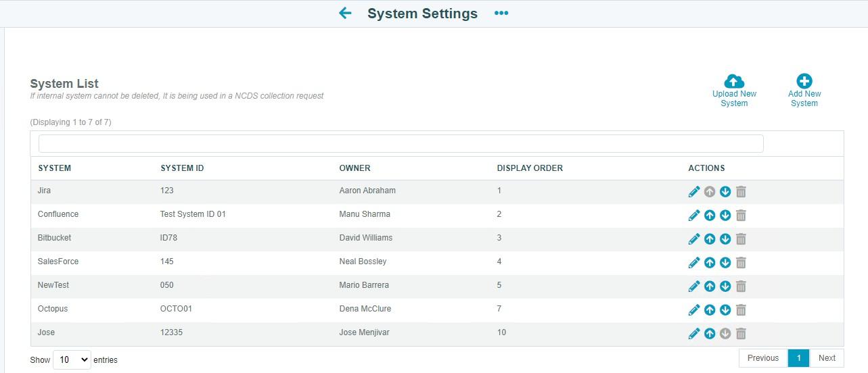Click the Add New System plus icon
868x373 pixels.
tap(804, 81)
